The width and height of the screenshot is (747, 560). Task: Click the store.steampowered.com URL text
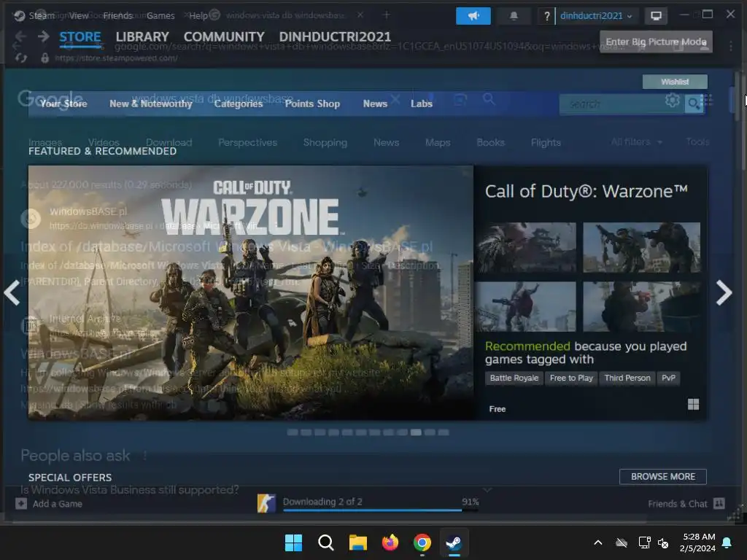(x=116, y=58)
